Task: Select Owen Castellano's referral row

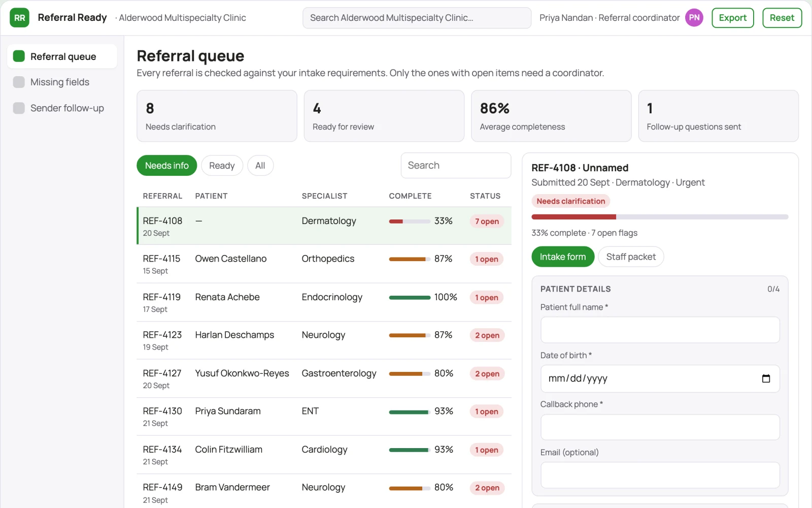Action: tap(324, 264)
